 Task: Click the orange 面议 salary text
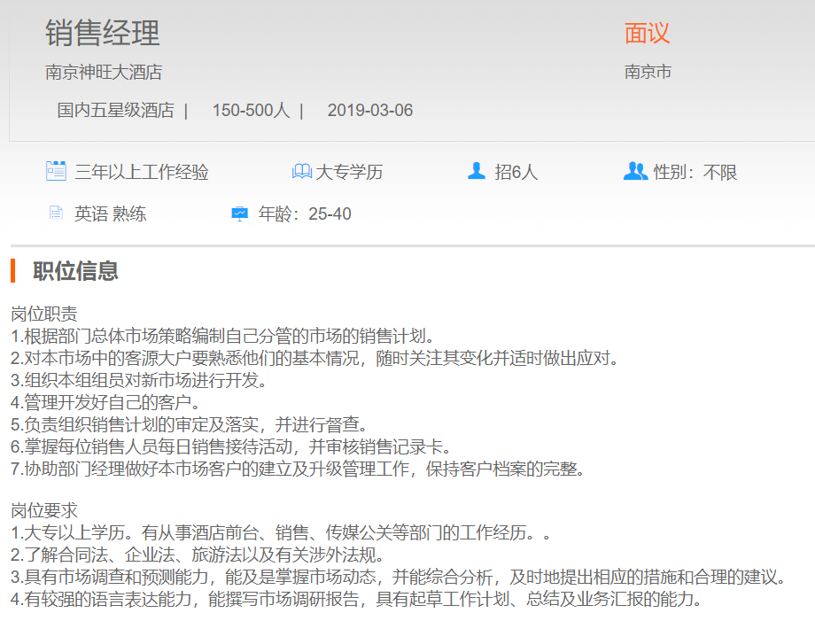coord(647,34)
